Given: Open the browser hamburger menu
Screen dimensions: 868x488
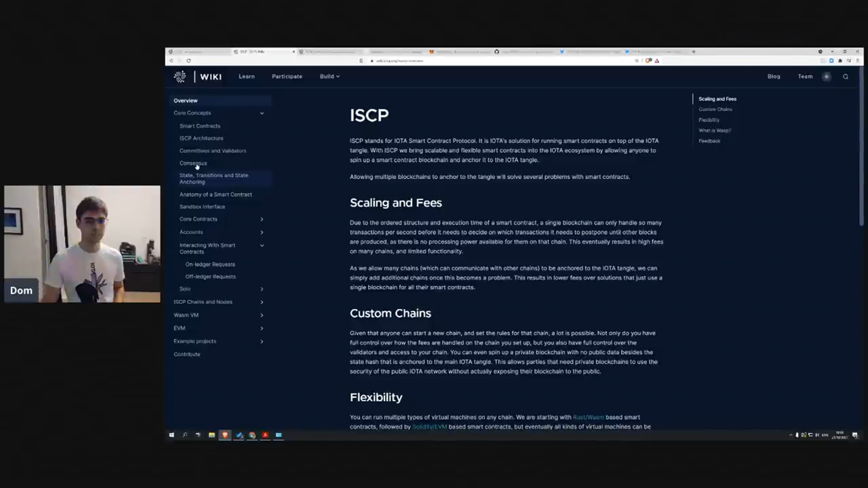Looking at the screenshot, I should point(857,61).
